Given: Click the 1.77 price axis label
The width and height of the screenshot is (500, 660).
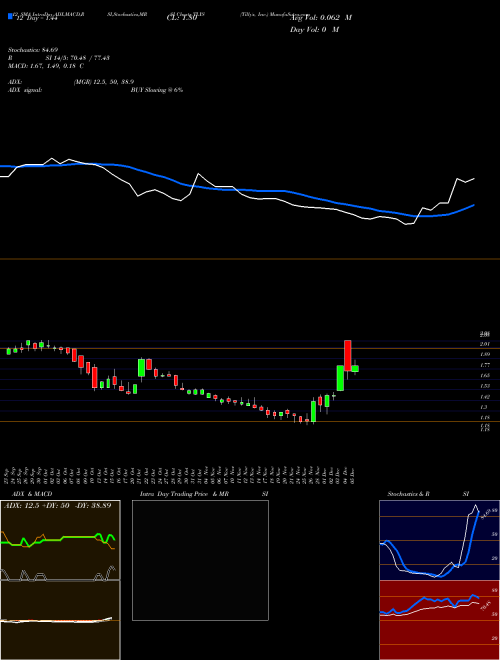Looking at the screenshot, I should 484,365.
